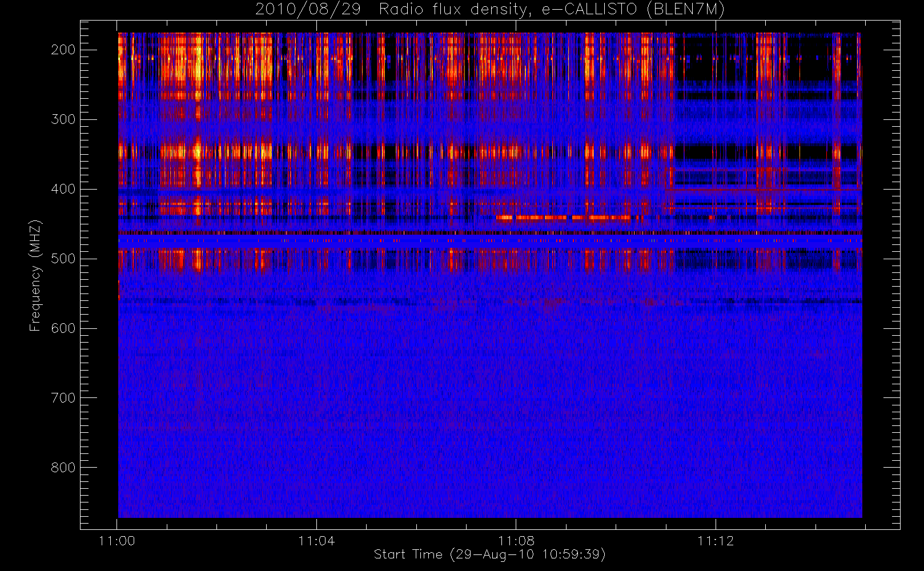Viewport: 924px width, 571px height.
Task: Click the plot title text '2010/08/29 Radio flux density'
Action: click(391, 10)
